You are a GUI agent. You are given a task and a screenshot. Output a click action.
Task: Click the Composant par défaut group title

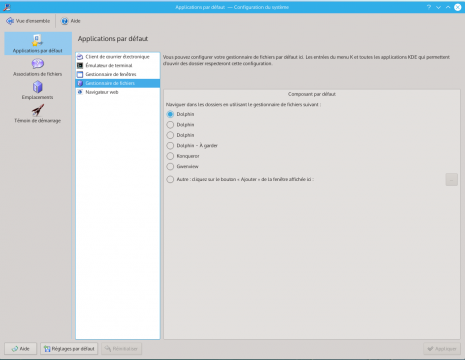tap(312, 94)
